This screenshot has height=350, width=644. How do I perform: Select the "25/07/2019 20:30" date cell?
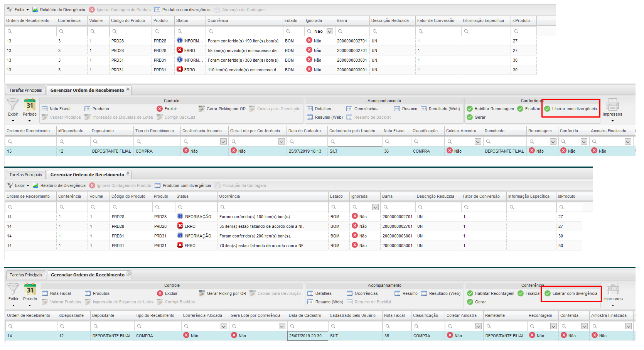pos(308,336)
